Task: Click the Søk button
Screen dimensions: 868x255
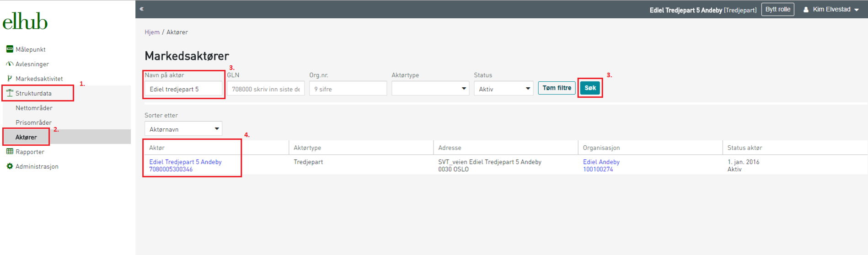Action: 590,88
